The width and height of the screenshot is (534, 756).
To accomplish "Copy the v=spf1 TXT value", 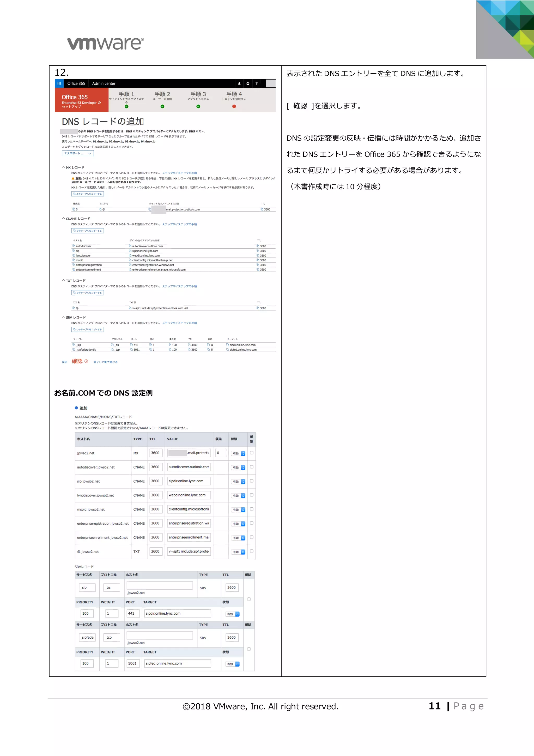I will (130, 308).
